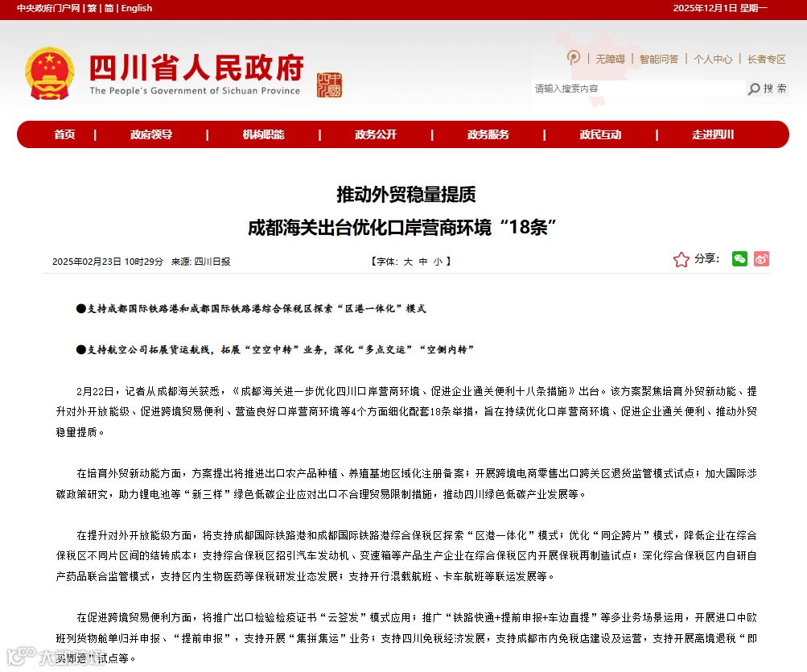
Task: Switch to simplified Chinese 简
Action: pyautogui.click(x=109, y=8)
